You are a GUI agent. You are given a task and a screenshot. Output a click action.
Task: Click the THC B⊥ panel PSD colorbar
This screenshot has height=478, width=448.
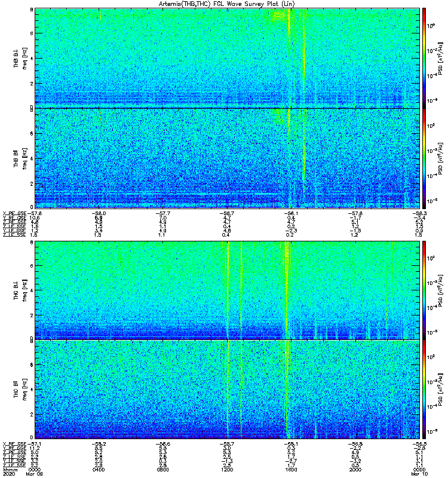pyautogui.click(x=424, y=290)
